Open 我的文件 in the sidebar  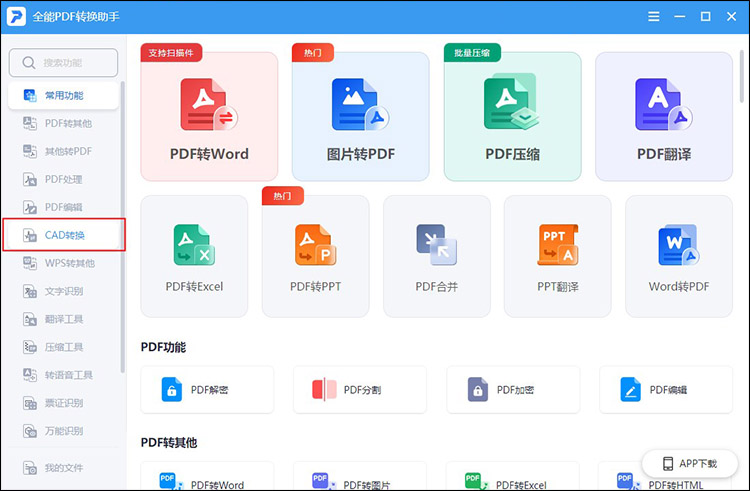pos(64,468)
